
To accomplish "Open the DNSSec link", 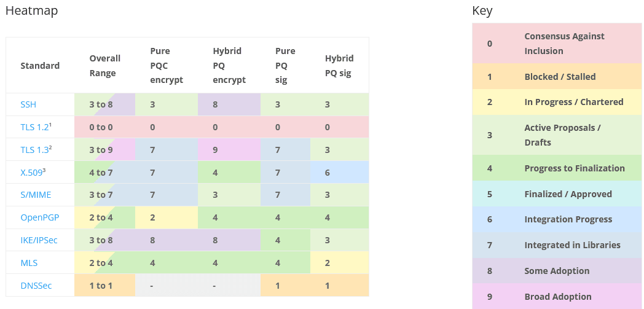I will [37, 286].
